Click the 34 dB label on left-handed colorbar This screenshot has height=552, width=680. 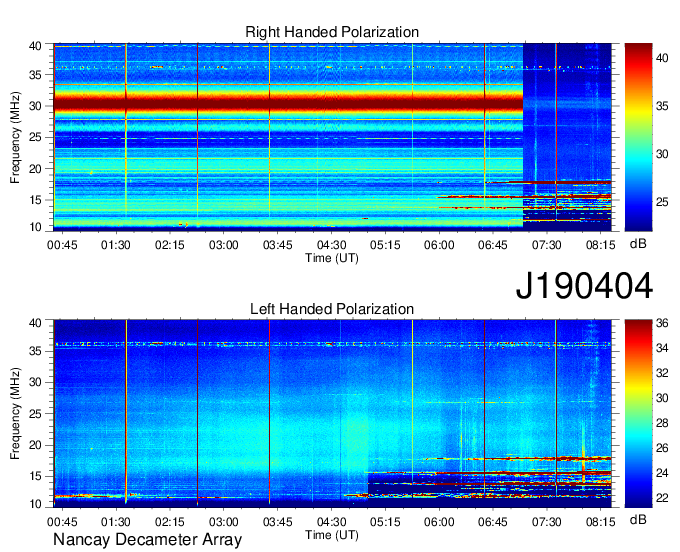pos(662,348)
